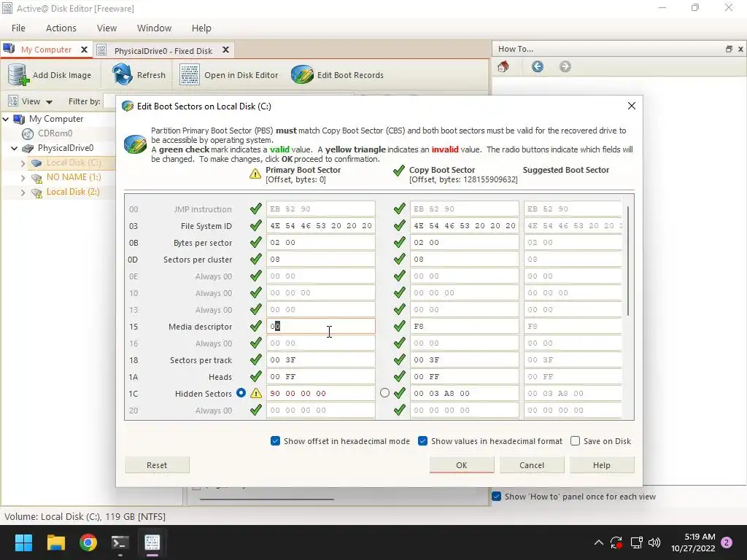Click Hidden Sectors yellow warning triangle
This screenshot has height=560, width=747.
[x=256, y=393]
